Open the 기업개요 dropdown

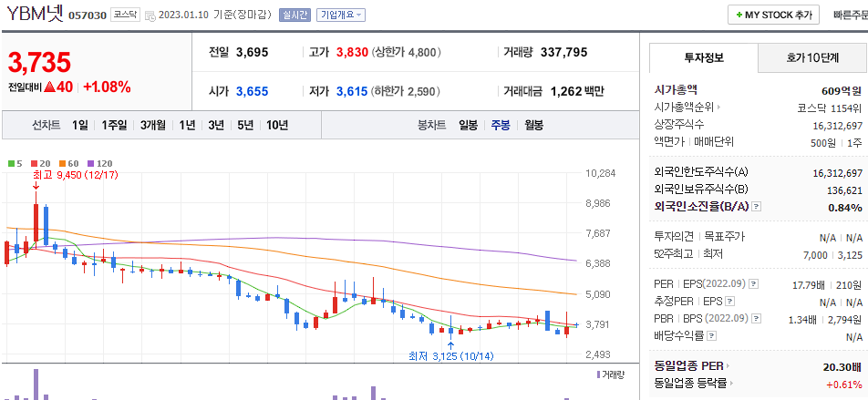340,15
